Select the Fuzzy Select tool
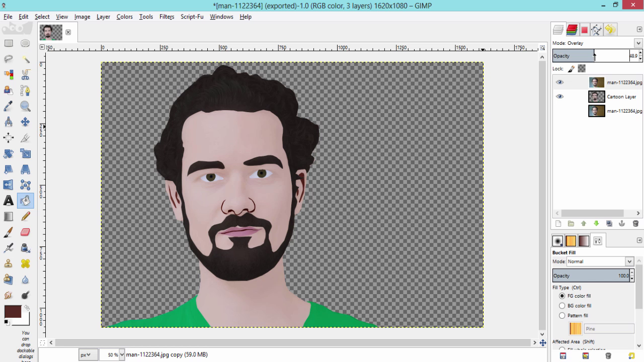644x362 pixels. [x=25, y=59]
